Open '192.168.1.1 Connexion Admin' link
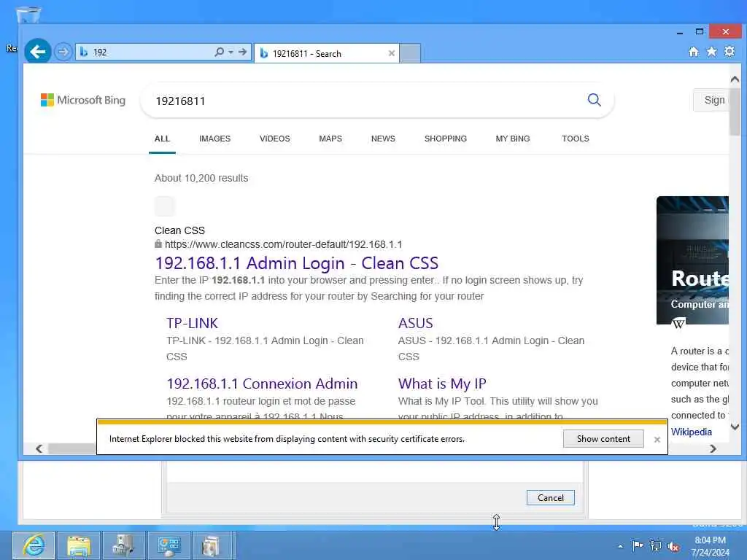Screen dimensions: 747x560 pos(262,384)
